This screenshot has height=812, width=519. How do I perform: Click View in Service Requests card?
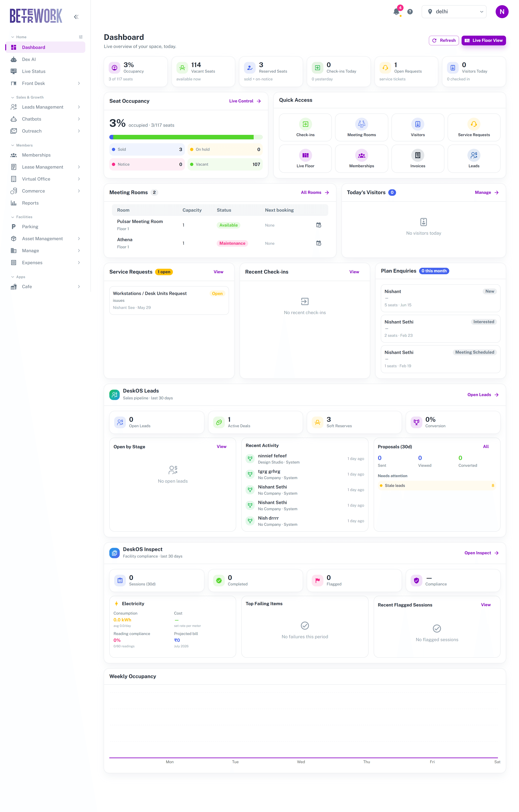[218, 272]
